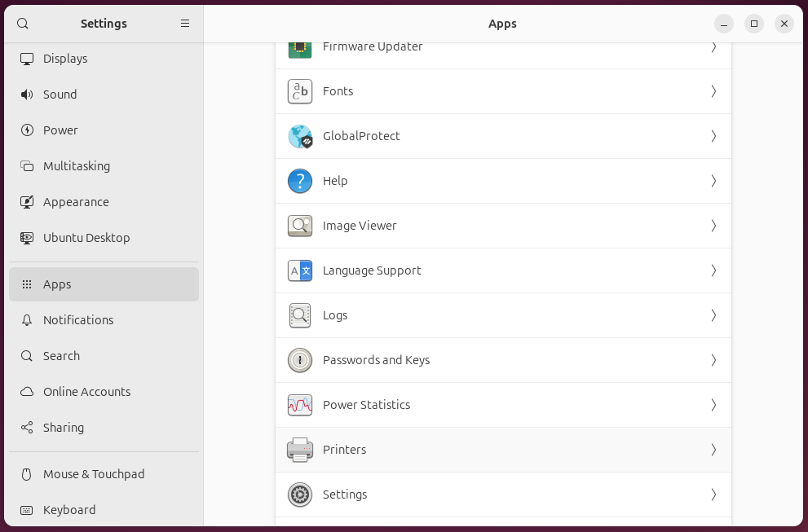Open Online Accounts settings panel
The width and height of the screenshot is (808, 532).
click(86, 392)
